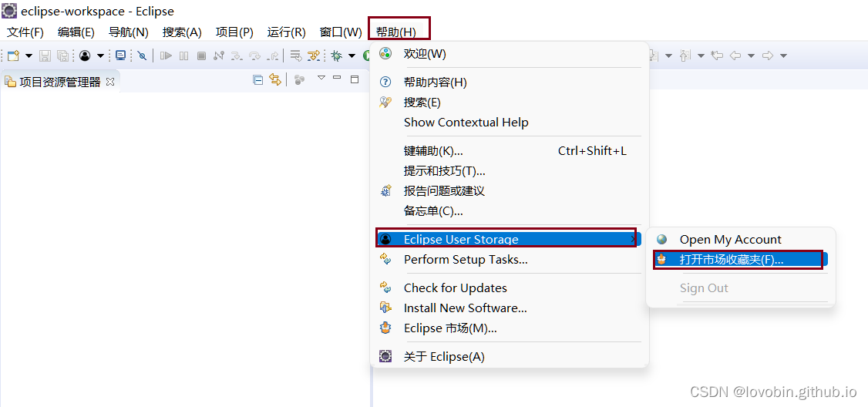The width and height of the screenshot is (868, 407).
Task: Click the Disconnect debug toolbar icon
Action: pos(219,55)
